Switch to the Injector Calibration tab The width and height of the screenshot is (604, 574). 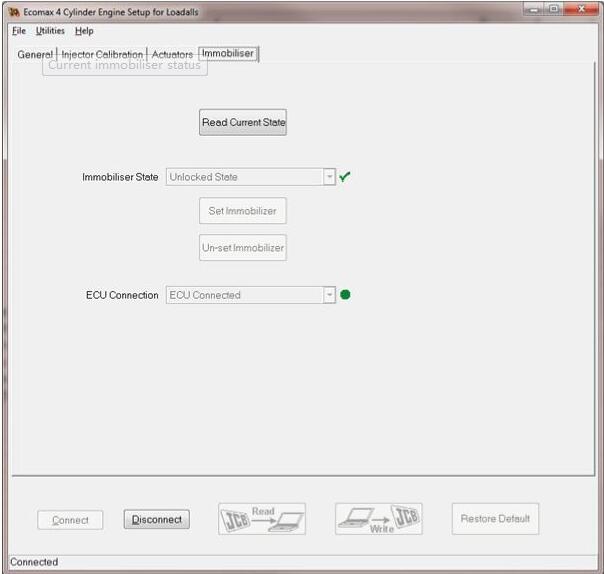tap(102, 54)
